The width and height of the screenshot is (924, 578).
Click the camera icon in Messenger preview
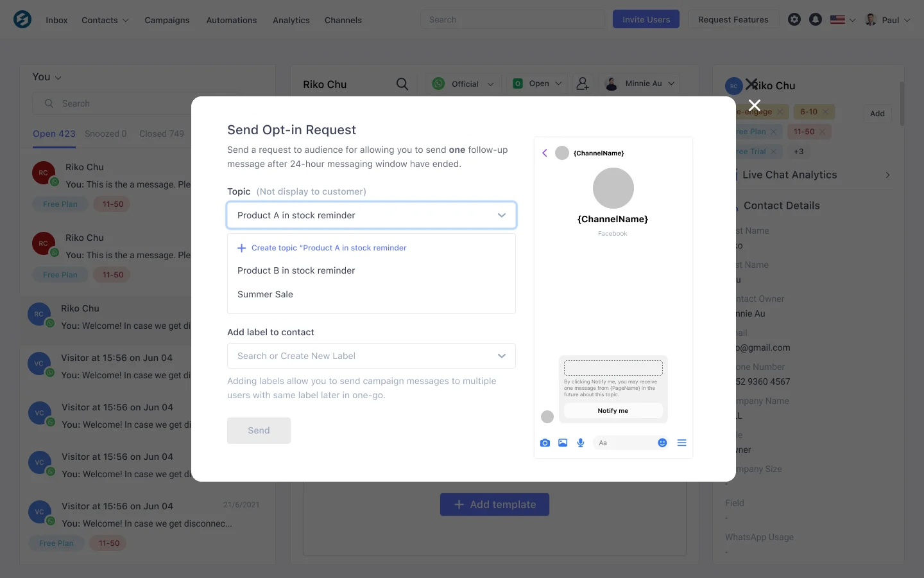[x=545, y=442]
